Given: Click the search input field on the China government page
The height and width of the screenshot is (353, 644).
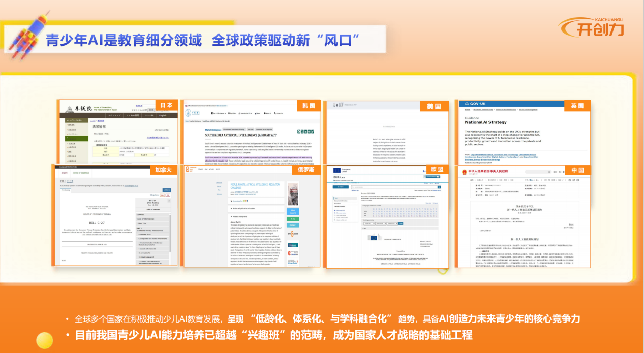Looking at the screenshot, I should (538, 172).
